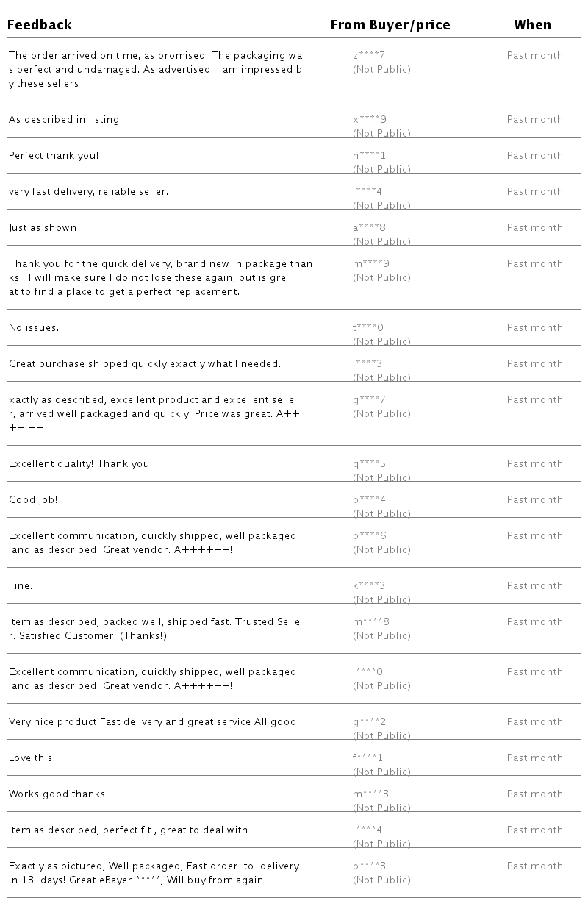588x898 pixels.
Task: Open buyer b****3 profile at bottom
Action: point(370,866)
